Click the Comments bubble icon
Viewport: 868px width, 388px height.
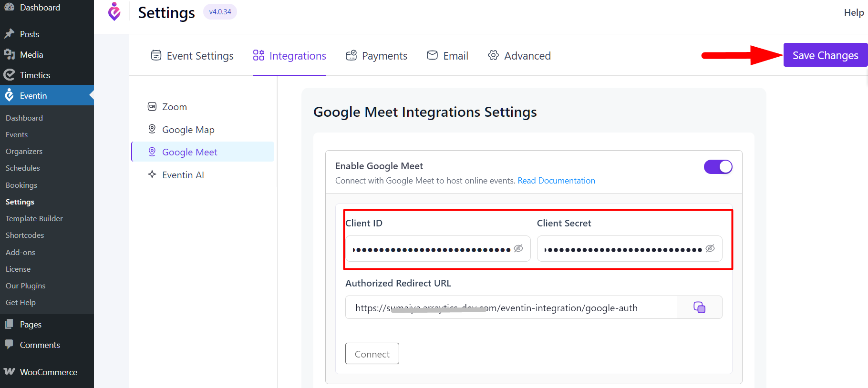[x=9, y=344]
